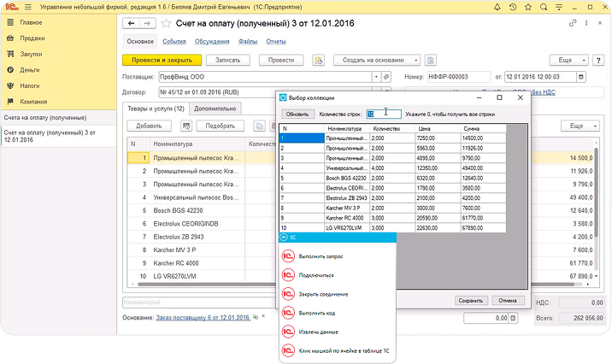
Task: Click document movements report icon next to Провести
Action: tap(319, 60)
